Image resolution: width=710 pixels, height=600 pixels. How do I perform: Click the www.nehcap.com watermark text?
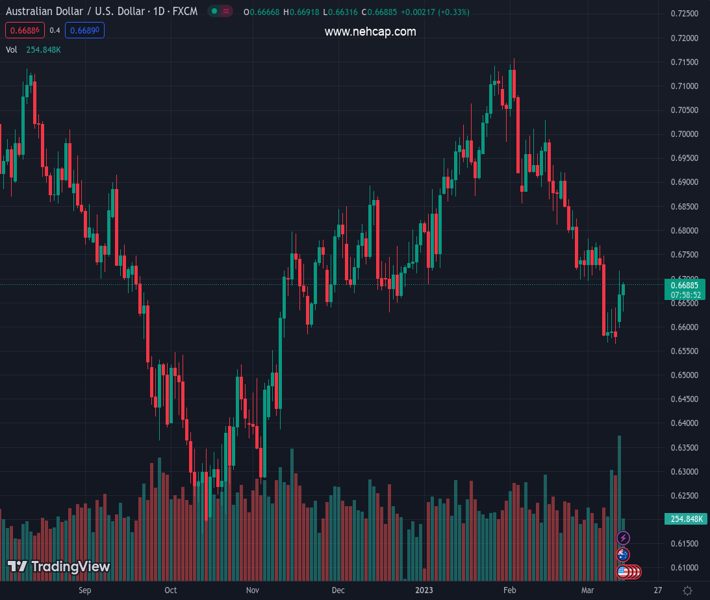pos(370,32)
